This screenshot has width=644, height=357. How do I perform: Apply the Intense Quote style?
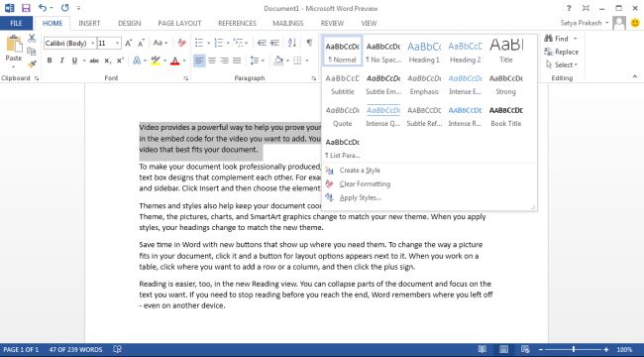(382, 116)
